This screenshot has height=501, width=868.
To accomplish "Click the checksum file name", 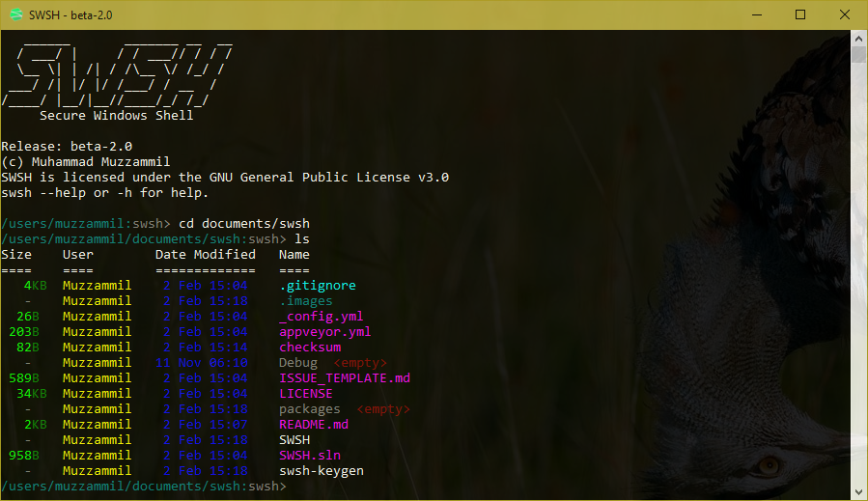I will coord(310,348).
